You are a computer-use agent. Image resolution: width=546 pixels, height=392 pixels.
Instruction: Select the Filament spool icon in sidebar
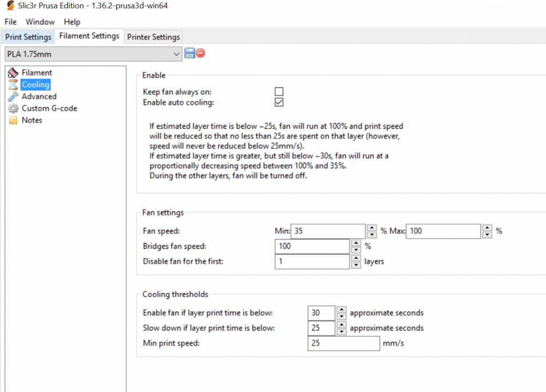[x=13, y=73]
